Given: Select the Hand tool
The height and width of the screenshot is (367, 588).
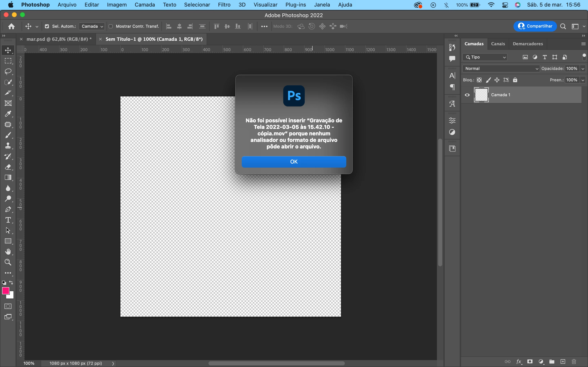Looking at the screenshot, I should (x=8, y=252).
